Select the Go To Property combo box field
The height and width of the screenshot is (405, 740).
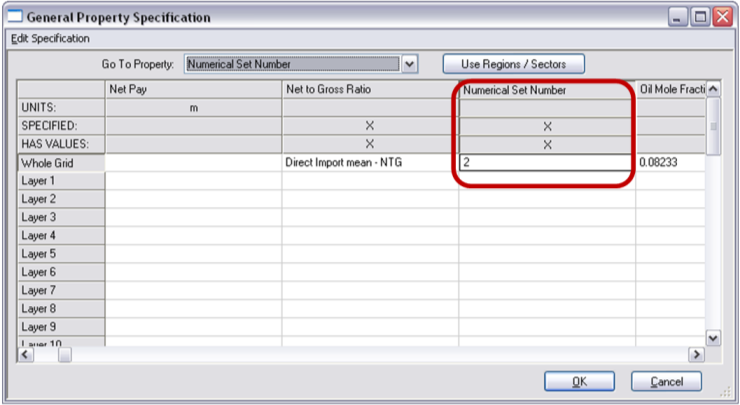[292, 65]
